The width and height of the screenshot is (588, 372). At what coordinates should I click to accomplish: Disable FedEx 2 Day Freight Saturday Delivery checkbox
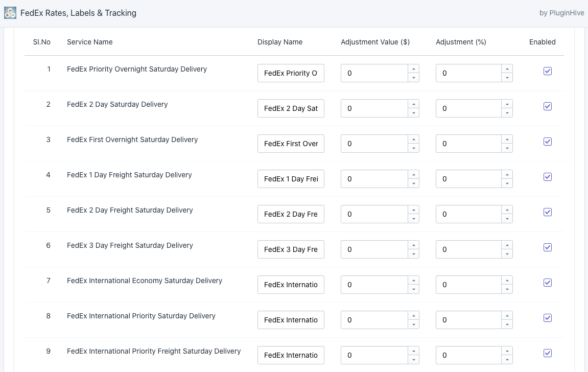[548, 212]
